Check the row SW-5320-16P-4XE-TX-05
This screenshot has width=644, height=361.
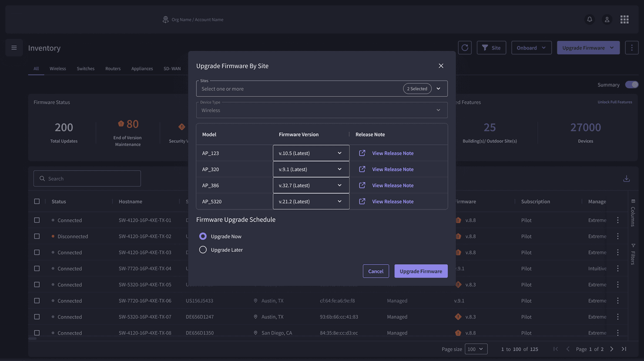point(37,284)
